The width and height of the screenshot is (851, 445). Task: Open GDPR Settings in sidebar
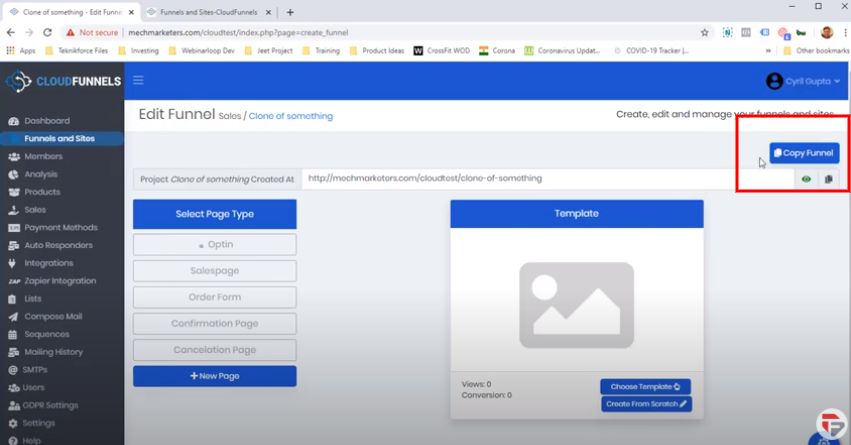click(51, 405)
